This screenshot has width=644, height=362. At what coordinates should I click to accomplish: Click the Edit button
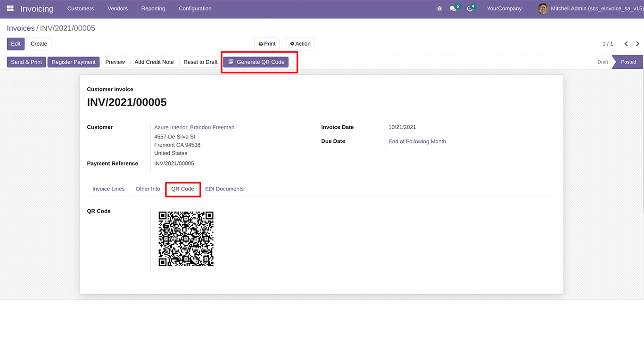(x=16, y=44)
